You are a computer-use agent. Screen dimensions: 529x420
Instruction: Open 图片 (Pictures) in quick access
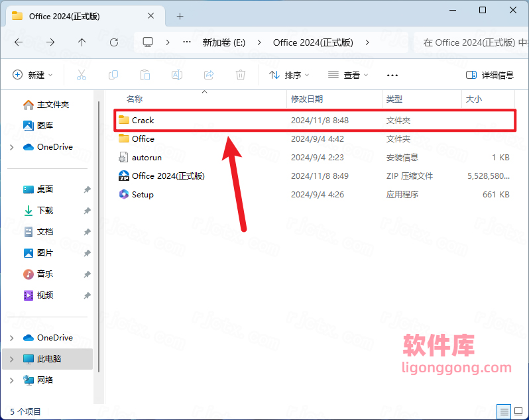[38, 253]
